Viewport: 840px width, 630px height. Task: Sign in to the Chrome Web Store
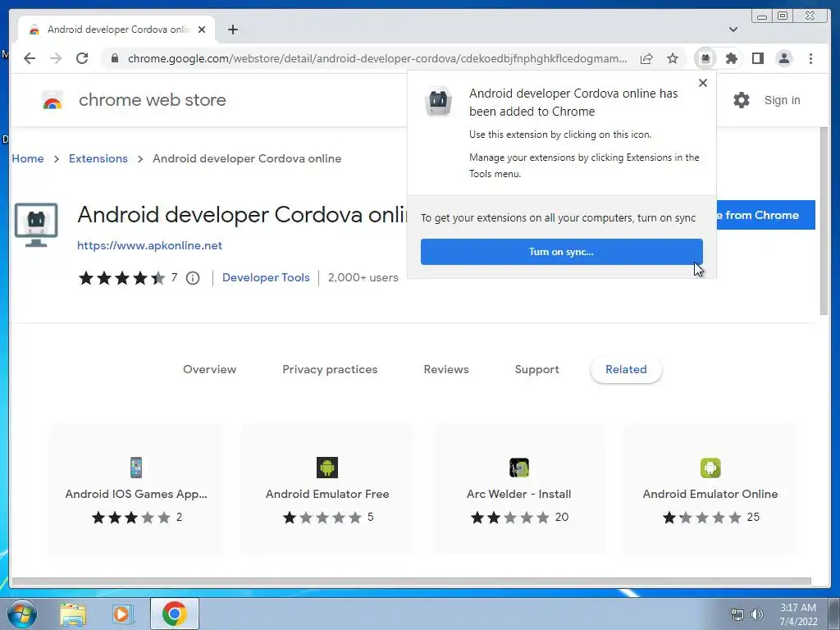point(782,100)
